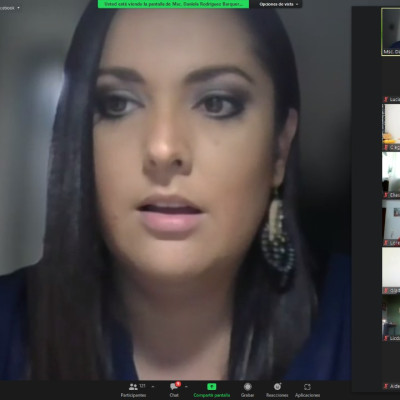This screenshot has width=400, height=400.
Task: Click the green screen-sharing notification banner
Action: (173, 4)
